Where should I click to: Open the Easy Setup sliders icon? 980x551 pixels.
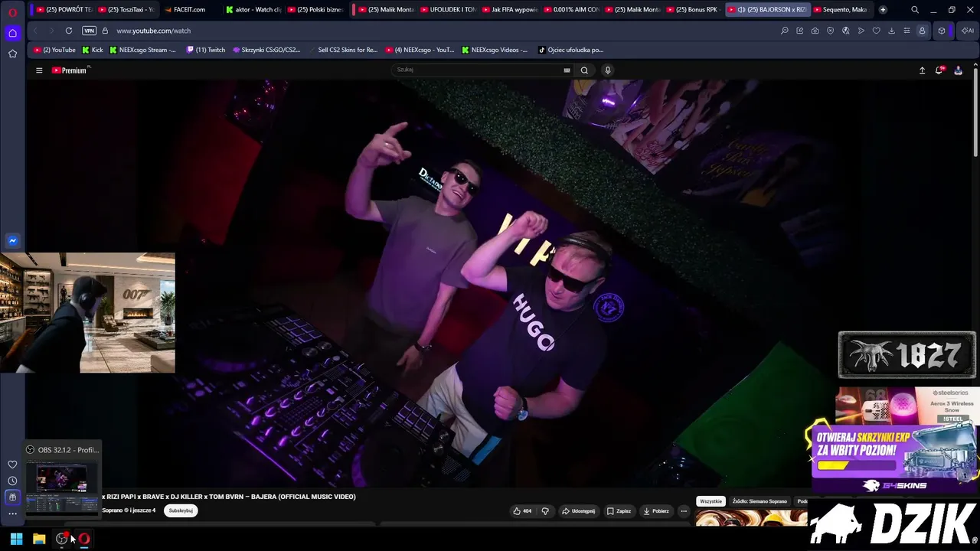point(906,31)
